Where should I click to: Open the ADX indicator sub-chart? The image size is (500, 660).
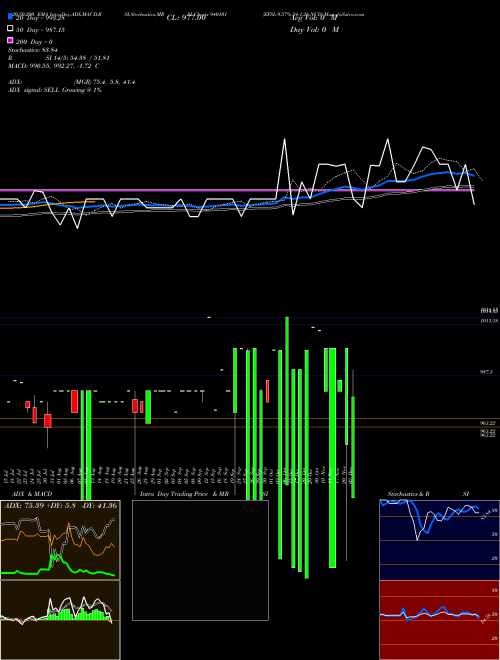point(60,540)
